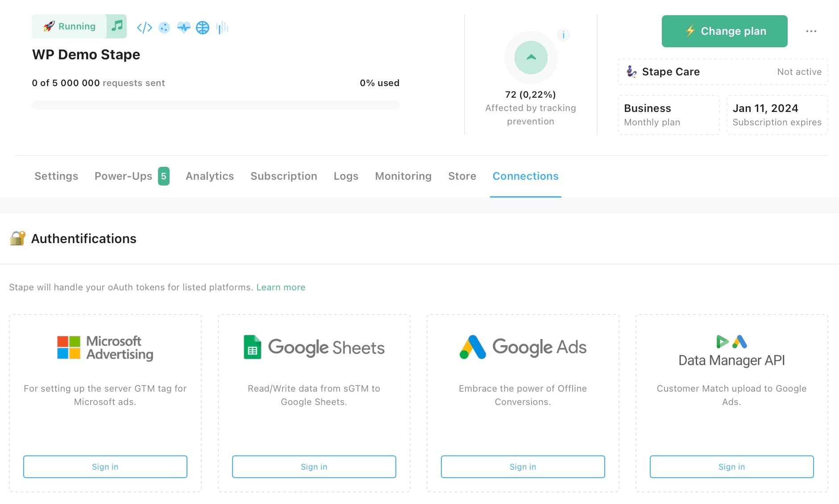
Task: Click the server GTM tag for Microsoft description
Action: 105,395
